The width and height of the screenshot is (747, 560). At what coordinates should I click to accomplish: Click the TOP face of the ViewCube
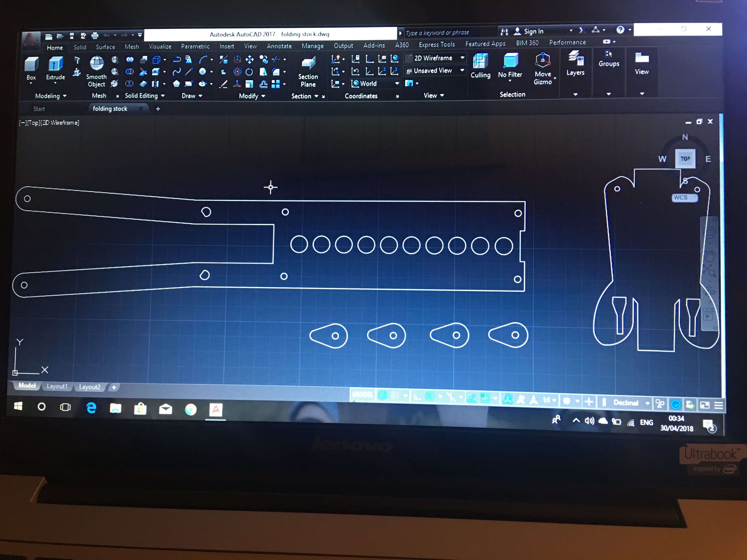[685, 159]
